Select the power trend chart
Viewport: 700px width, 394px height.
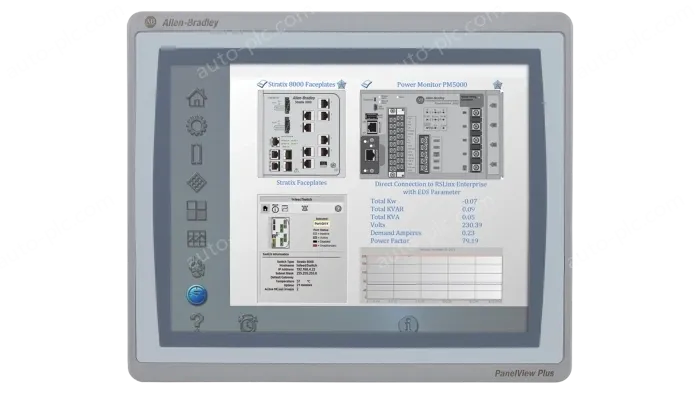[x=431, y=275]
